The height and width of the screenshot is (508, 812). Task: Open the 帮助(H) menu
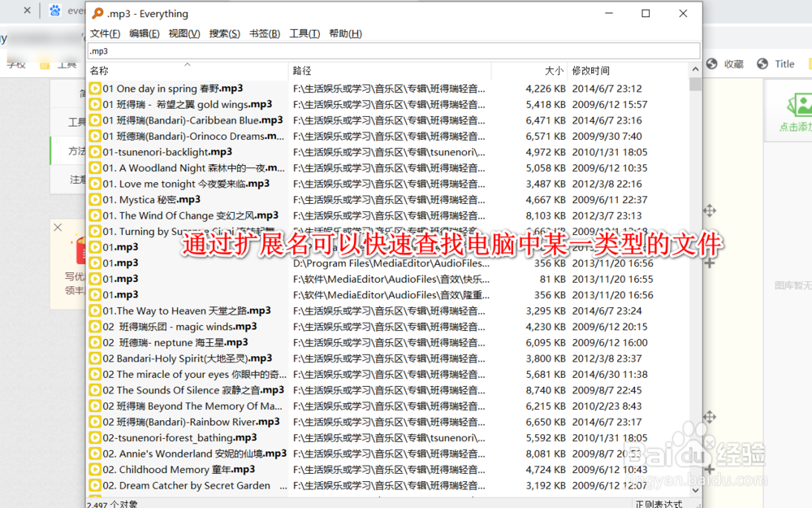pos(345,33)
